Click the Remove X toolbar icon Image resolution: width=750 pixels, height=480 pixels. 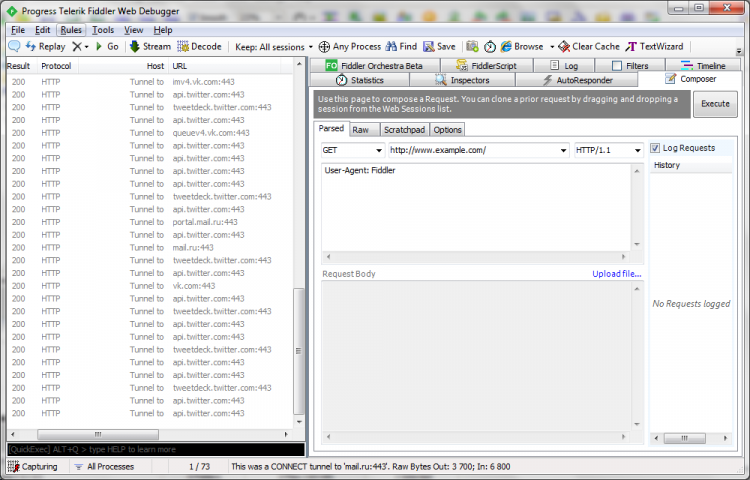pyautogui.click(x=77, y=46)
